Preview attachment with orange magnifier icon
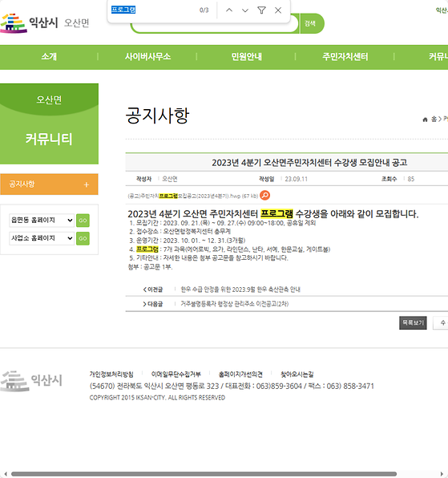 pos(265,195)
